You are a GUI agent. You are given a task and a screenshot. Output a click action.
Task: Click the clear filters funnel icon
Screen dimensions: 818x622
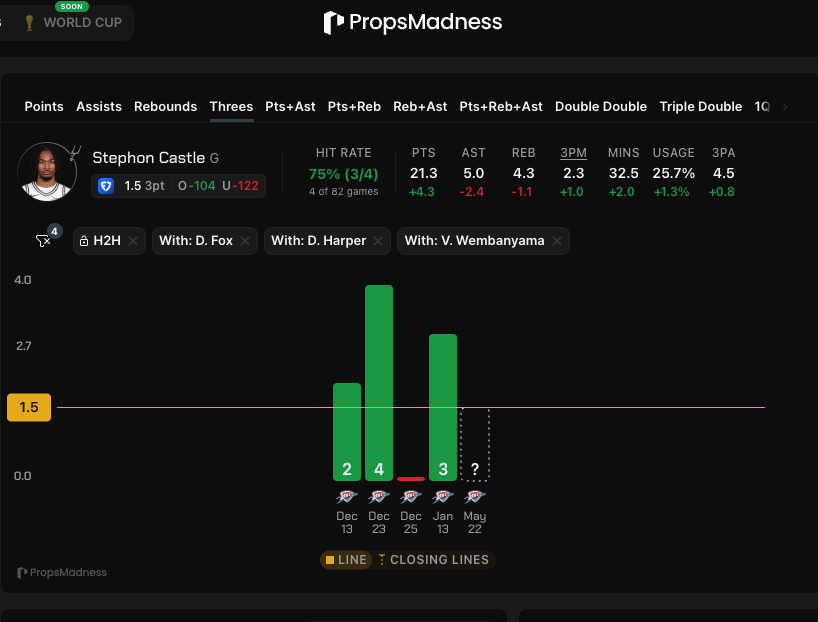pos(43,241)
